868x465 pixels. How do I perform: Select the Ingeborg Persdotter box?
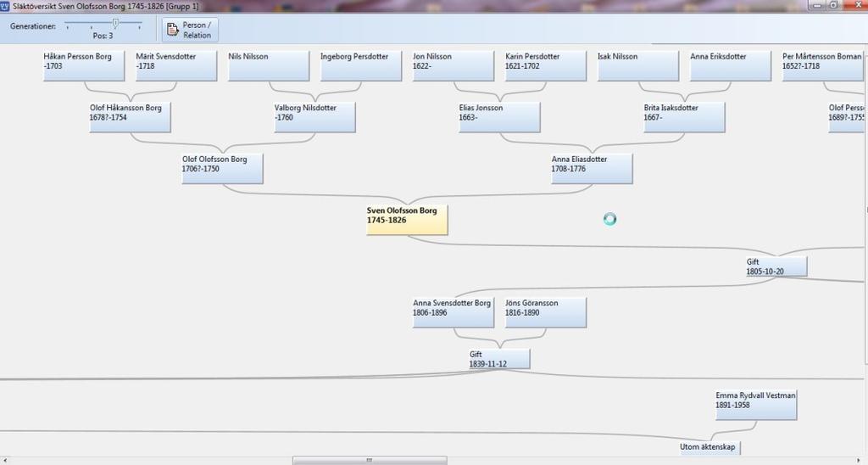[x=361, y=66]
